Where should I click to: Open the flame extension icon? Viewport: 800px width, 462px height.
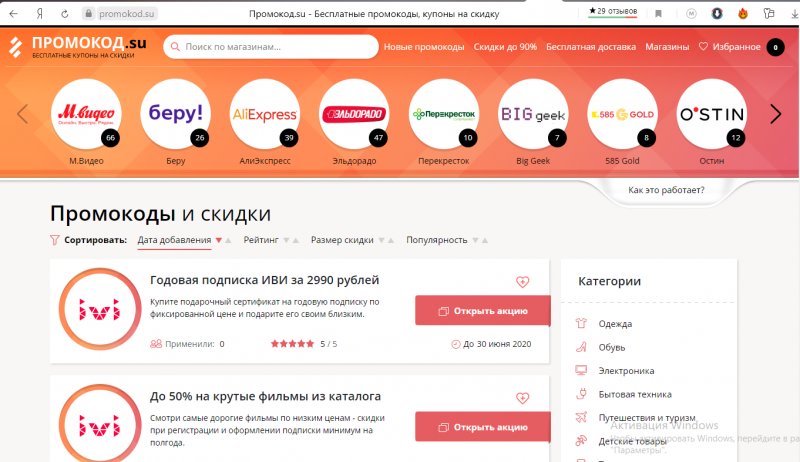point(743,14)
